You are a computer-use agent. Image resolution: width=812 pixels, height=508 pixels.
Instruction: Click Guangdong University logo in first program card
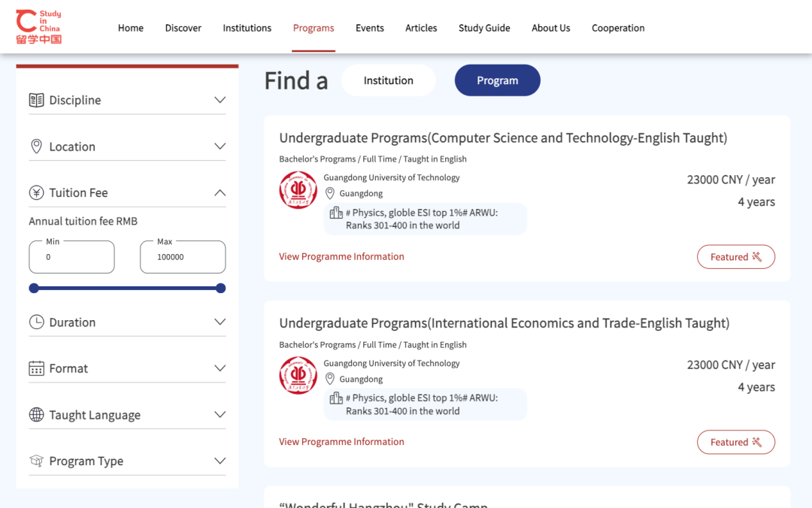(x=298, y=190)
